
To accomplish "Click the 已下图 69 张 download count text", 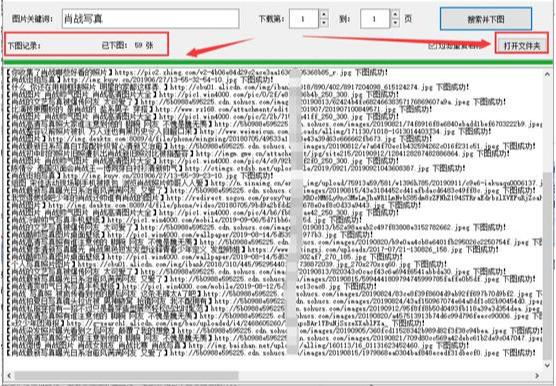I will click(127, 45).
